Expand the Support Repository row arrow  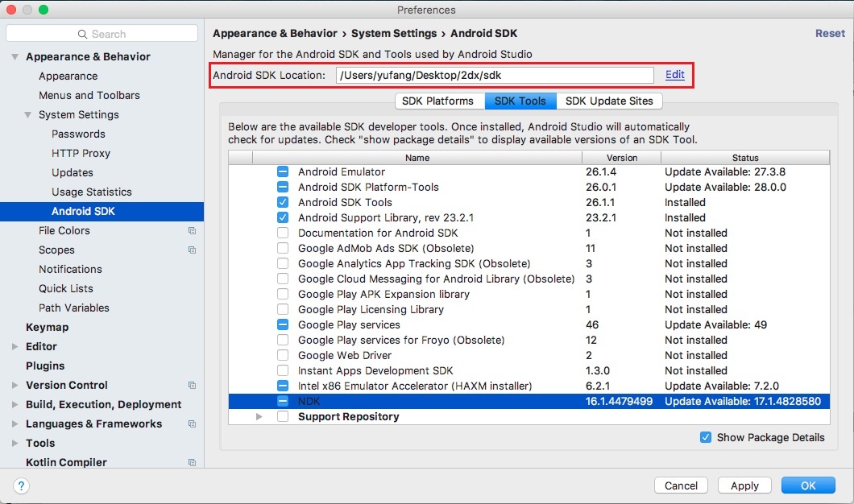(259, 416)
